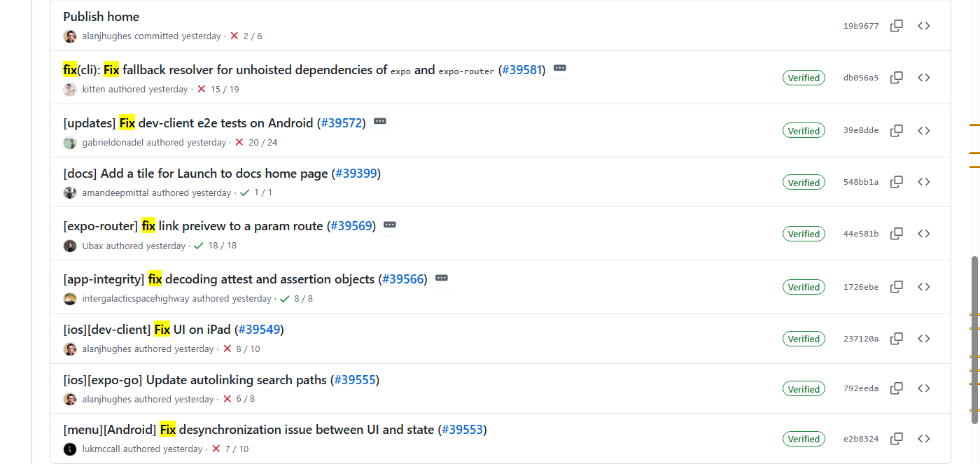Copy full SHA for commit 39e8dde

(x=896, y=131)
